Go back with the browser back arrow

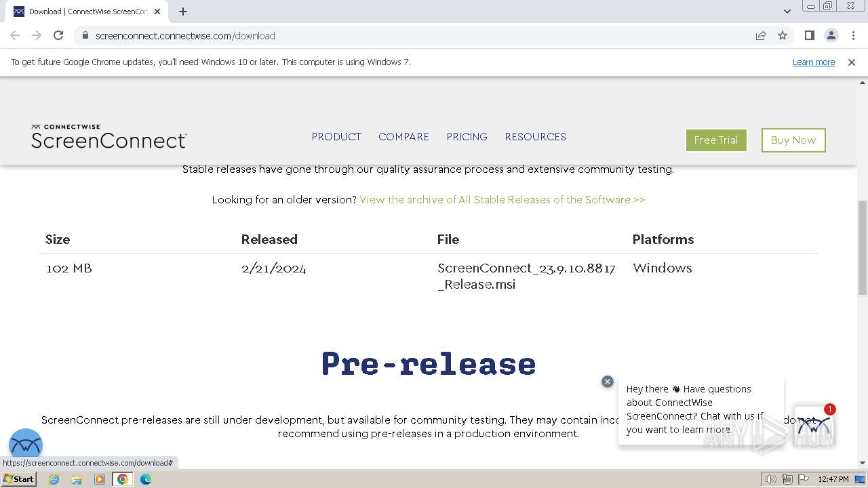click(15, 36)
